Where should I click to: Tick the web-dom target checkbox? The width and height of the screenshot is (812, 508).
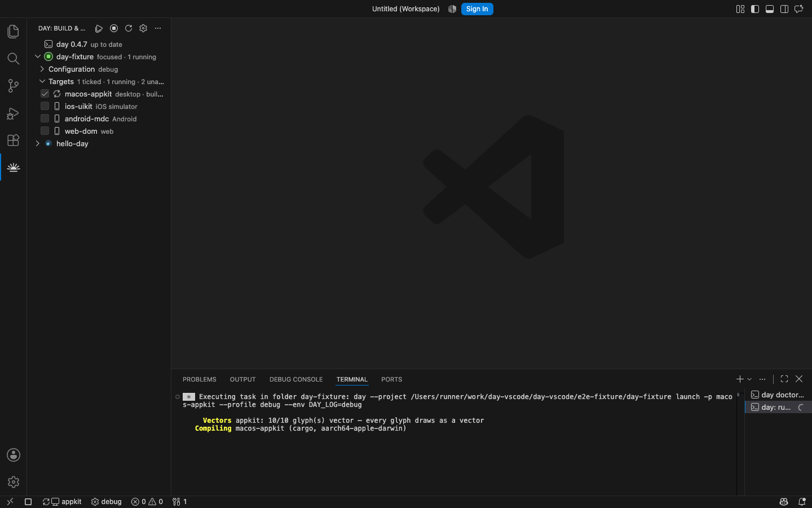tap(45, 131)
